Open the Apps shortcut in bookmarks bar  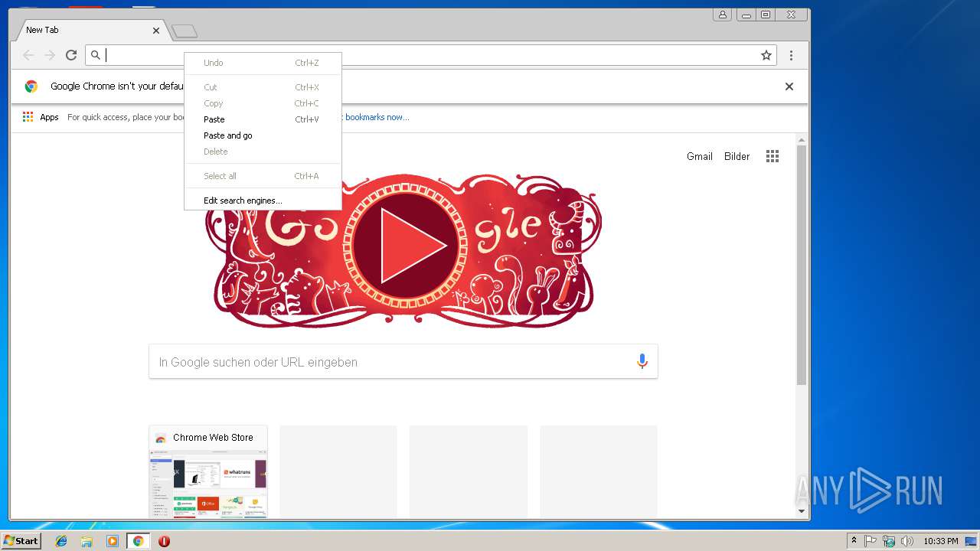41,117
